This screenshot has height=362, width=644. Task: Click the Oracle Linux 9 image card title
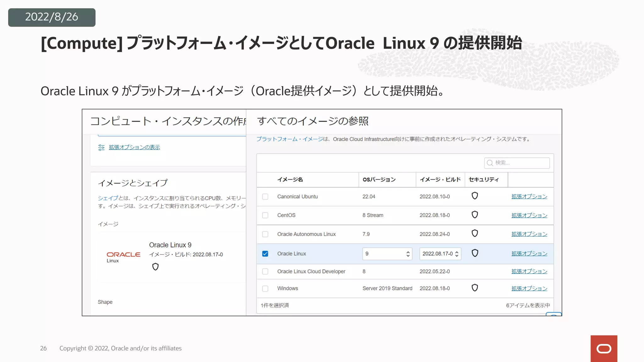pos(170,245)
